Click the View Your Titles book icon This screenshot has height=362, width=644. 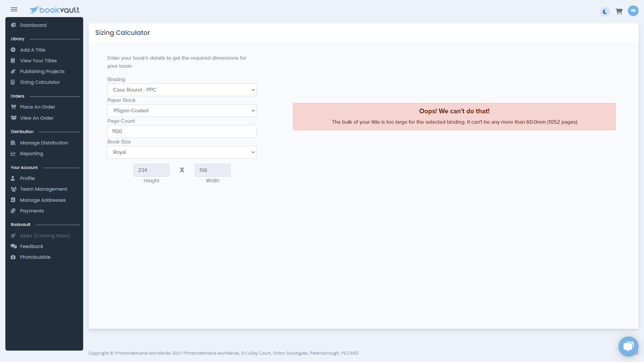pyautogui.click(x=13, y=61)
